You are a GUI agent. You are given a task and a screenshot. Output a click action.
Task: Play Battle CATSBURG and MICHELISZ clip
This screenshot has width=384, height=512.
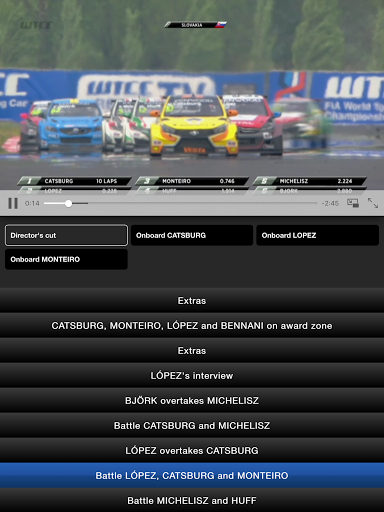(x=192, y=425)
